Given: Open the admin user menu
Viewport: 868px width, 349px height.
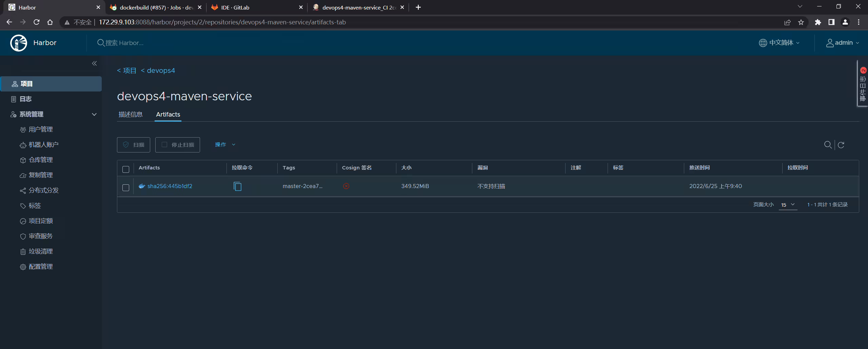Looking at the screenshot, I should tap(843, 43).
